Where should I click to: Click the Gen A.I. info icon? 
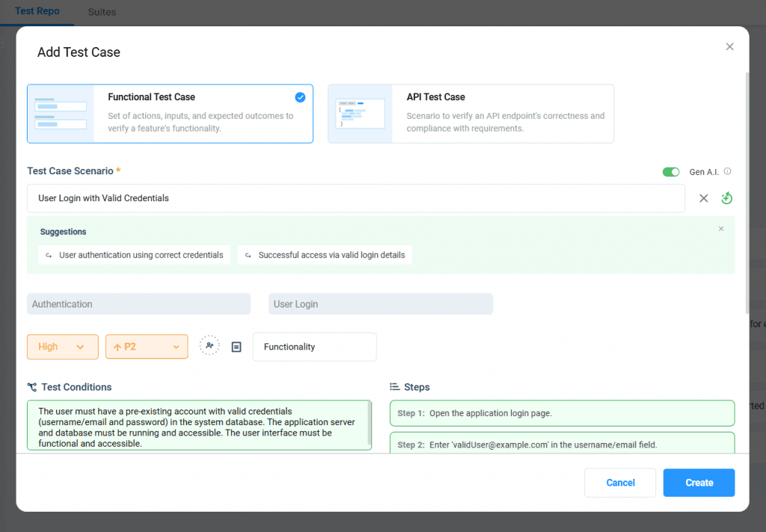(x=727, y=171)
